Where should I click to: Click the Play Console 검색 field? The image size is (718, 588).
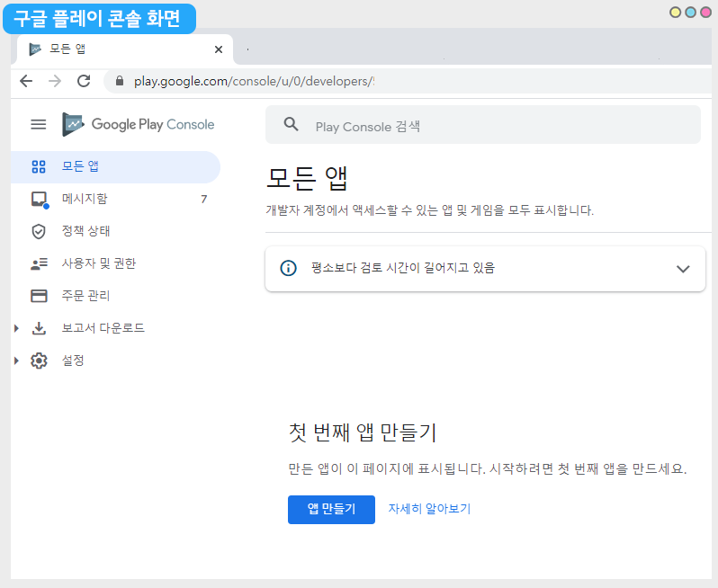(x=495, y=126)
